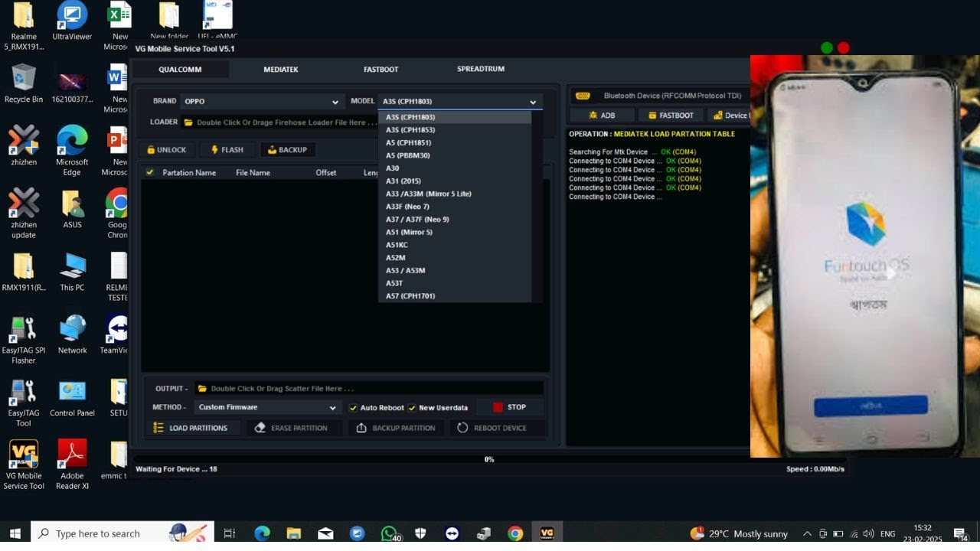
Task: Click the FLASH button
Action: (227, 150)
